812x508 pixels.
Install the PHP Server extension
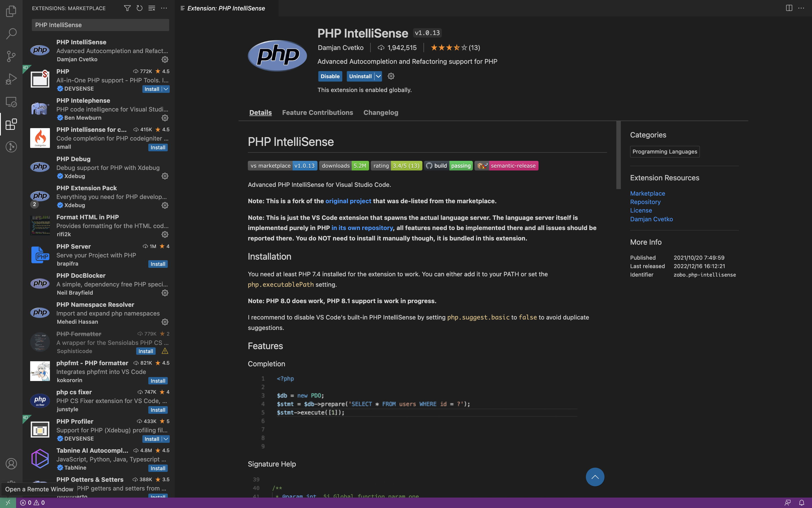[158, 264]
